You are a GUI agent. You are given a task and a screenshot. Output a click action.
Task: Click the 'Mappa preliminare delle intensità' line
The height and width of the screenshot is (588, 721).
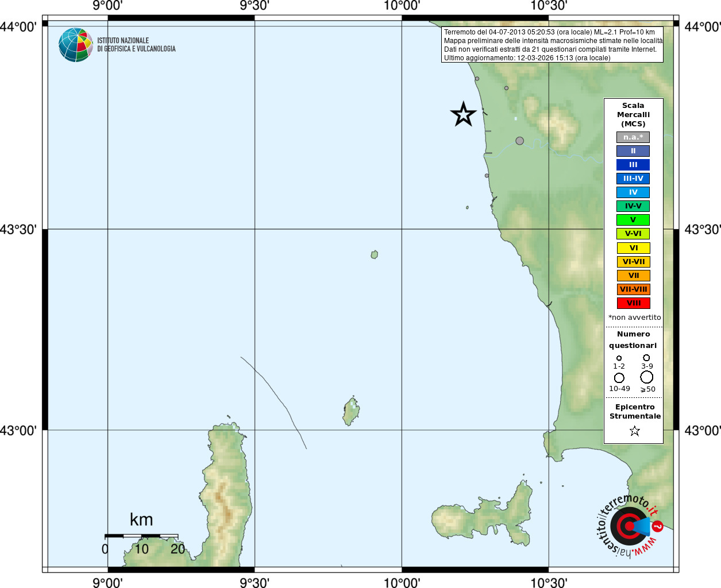pyautogui.click(x=553, y=41)
